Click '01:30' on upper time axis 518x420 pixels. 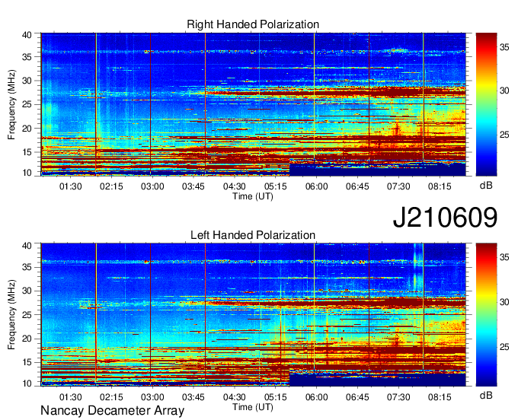pos(70,186)
